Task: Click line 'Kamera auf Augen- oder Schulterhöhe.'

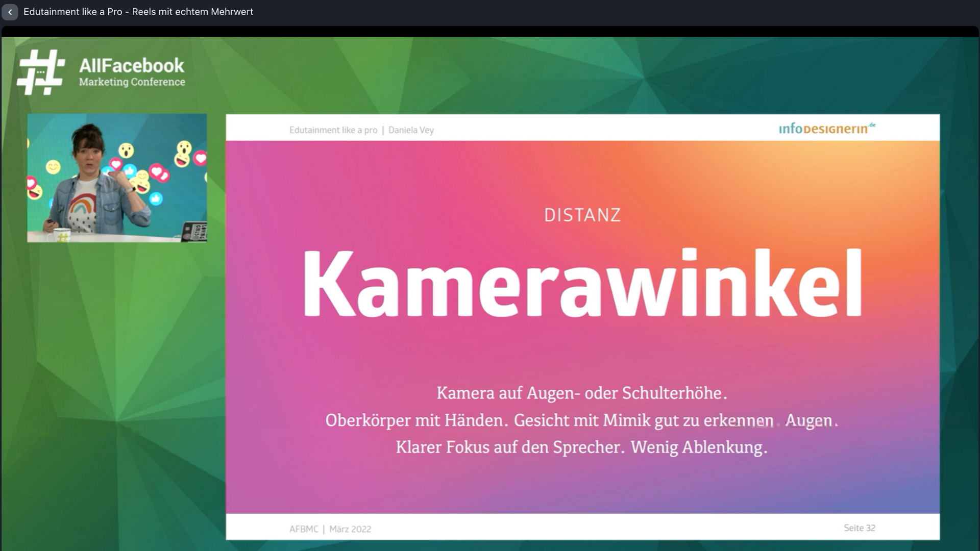Action: click(x=581, y=393)
